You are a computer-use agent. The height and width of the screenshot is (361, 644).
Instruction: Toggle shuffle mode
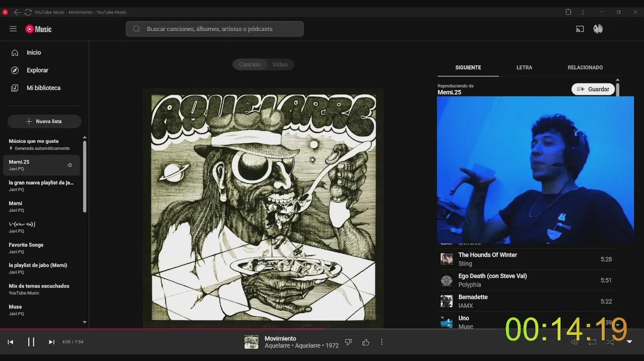point(610,342)
